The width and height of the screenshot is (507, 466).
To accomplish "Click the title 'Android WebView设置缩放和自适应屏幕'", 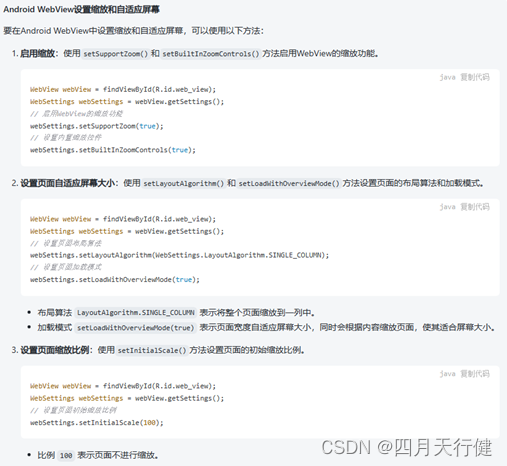I will (x=82, y=9).
